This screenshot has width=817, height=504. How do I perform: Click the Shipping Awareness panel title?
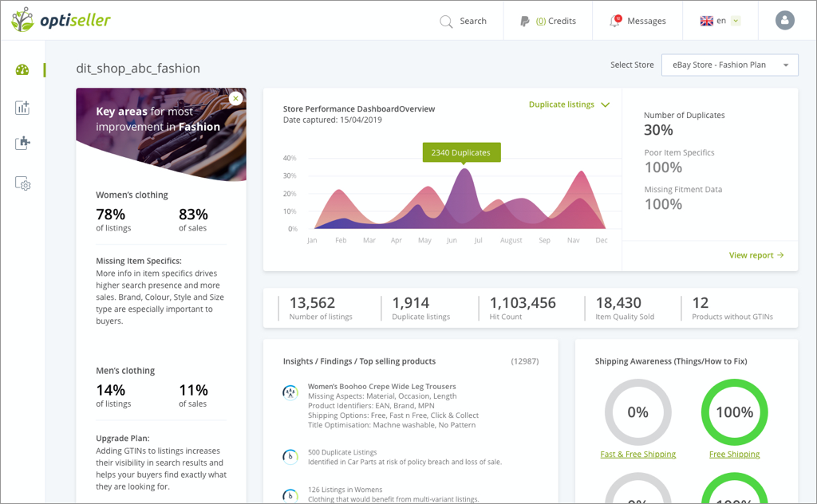[x=671, y=361]
